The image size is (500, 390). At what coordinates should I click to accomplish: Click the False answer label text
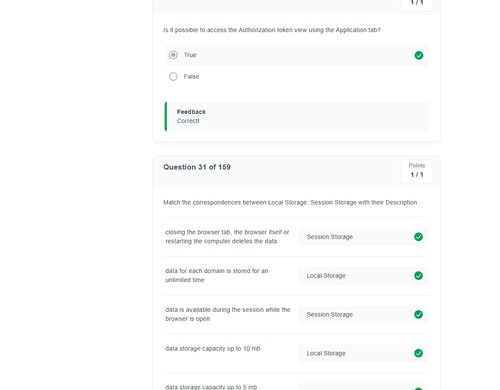191,77
